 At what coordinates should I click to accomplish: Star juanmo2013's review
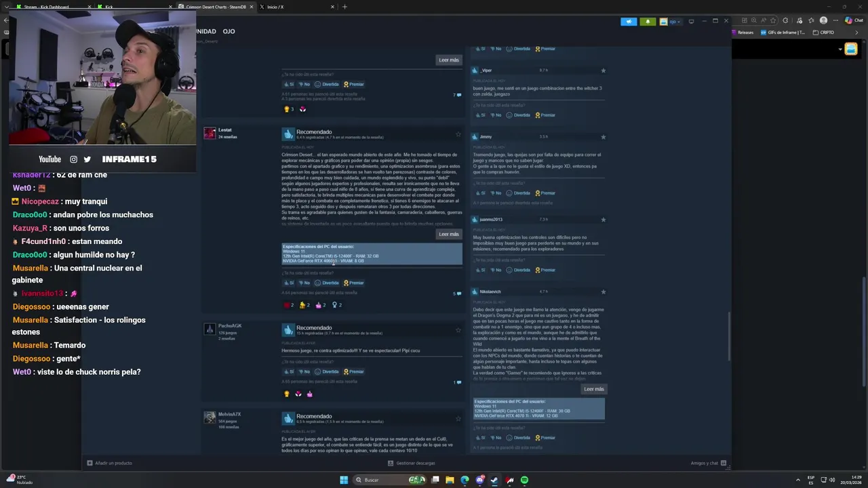pos(603,220)
